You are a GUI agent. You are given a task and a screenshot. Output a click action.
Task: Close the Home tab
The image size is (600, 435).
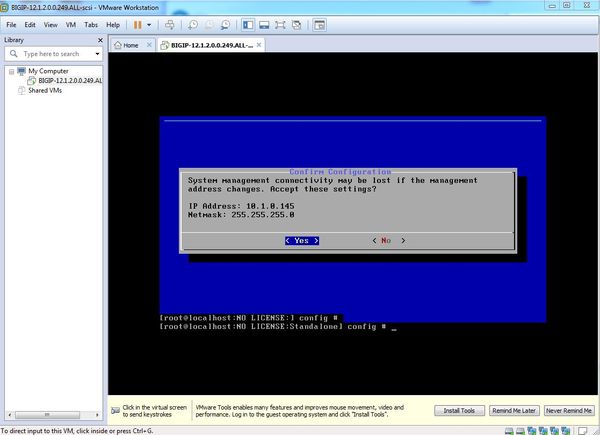click(149, 45)
